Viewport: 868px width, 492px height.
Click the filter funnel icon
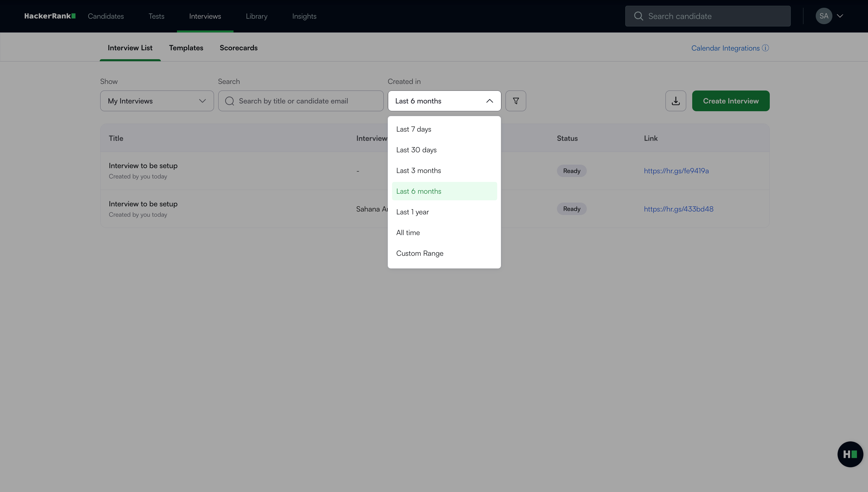coord(516,101)
